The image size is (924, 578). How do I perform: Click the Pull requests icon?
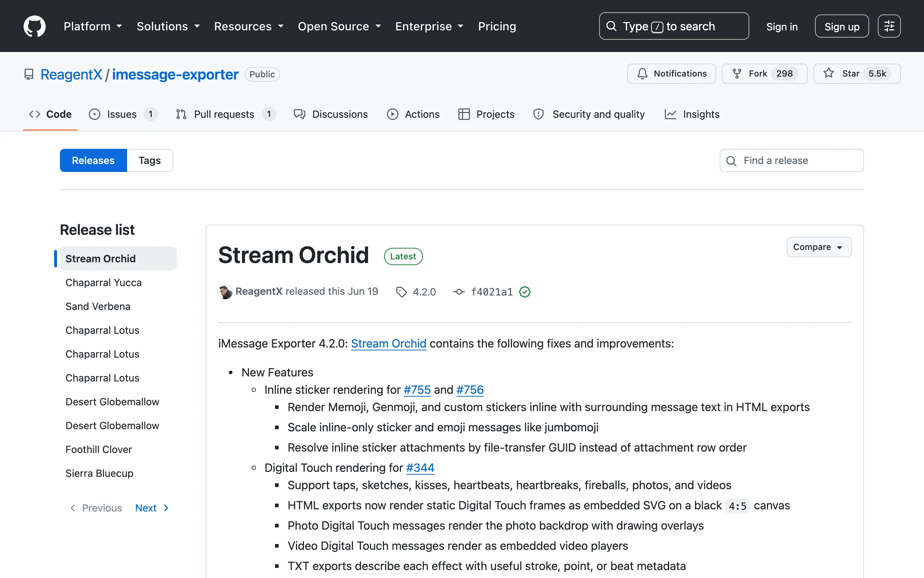point(181,114)
